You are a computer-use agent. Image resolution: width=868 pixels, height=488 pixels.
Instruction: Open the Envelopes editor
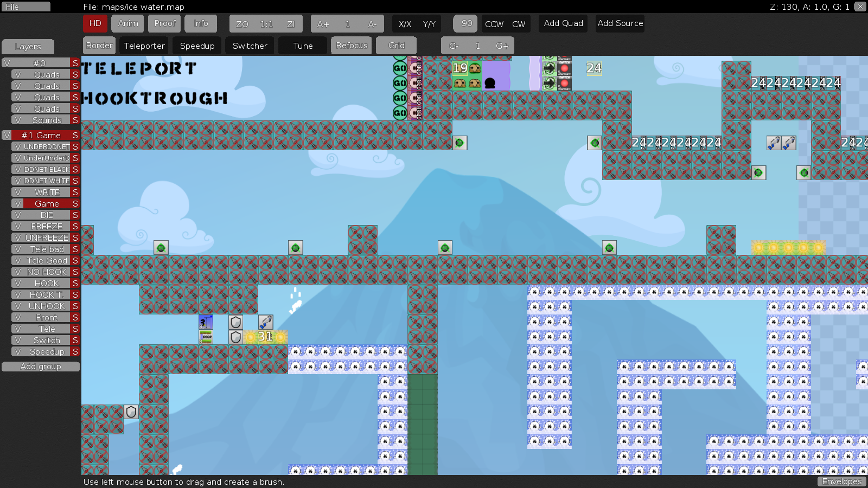(841, 481)
